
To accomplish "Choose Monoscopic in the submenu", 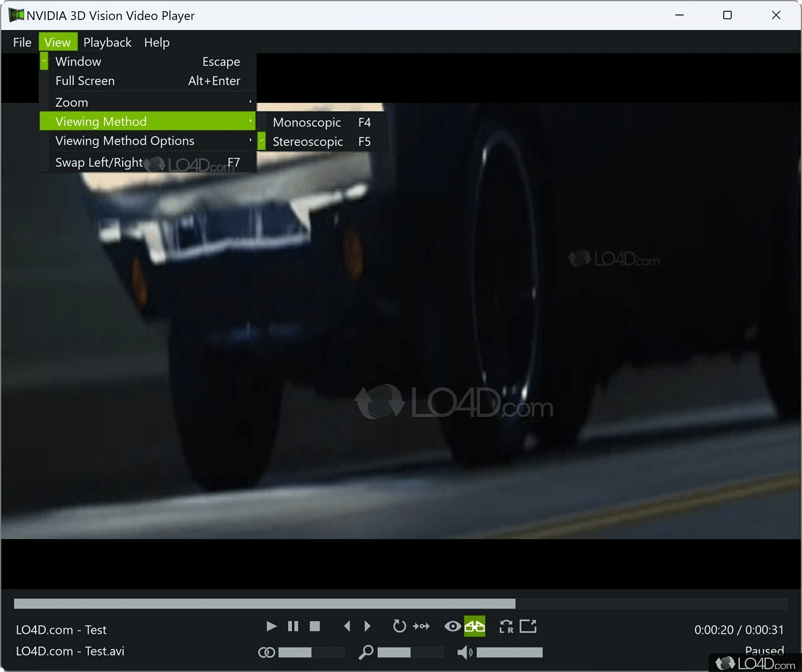I will point(307,122).
